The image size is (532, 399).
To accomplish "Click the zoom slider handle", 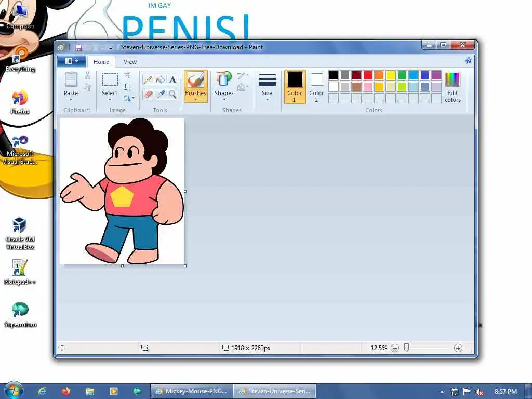I will 406,348.
